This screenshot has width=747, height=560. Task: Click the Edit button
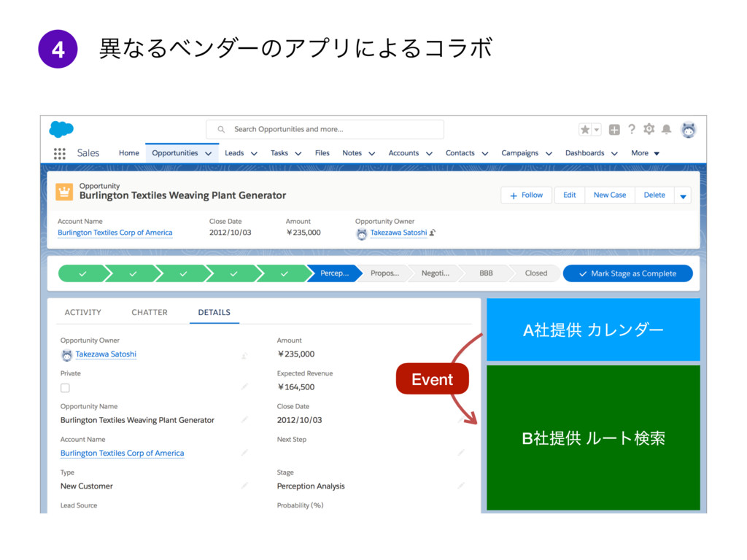(569, 195)
